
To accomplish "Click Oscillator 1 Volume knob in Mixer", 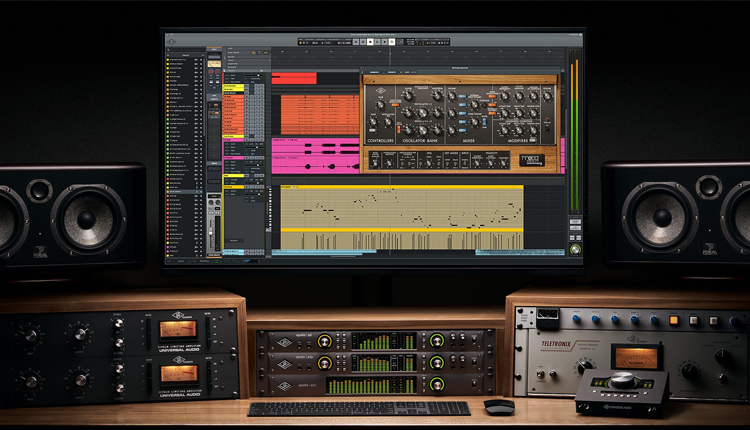I will (x=452, y=96).
